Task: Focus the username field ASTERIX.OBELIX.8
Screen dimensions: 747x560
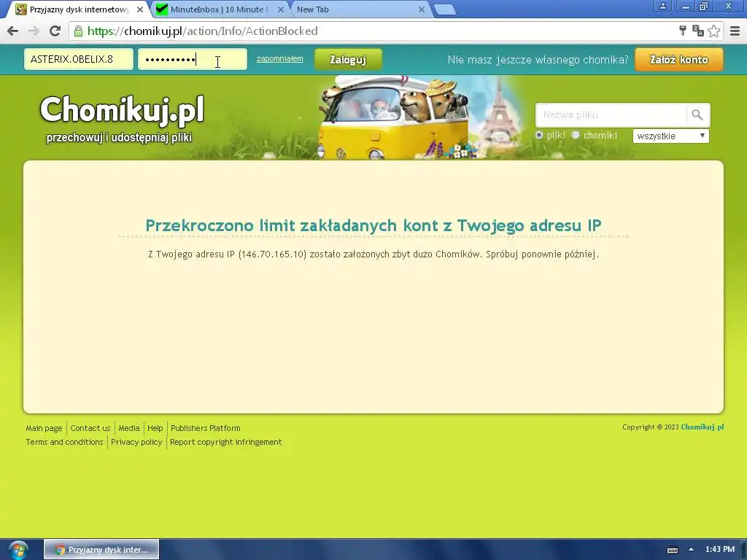Action: click(x=79, y=59)
